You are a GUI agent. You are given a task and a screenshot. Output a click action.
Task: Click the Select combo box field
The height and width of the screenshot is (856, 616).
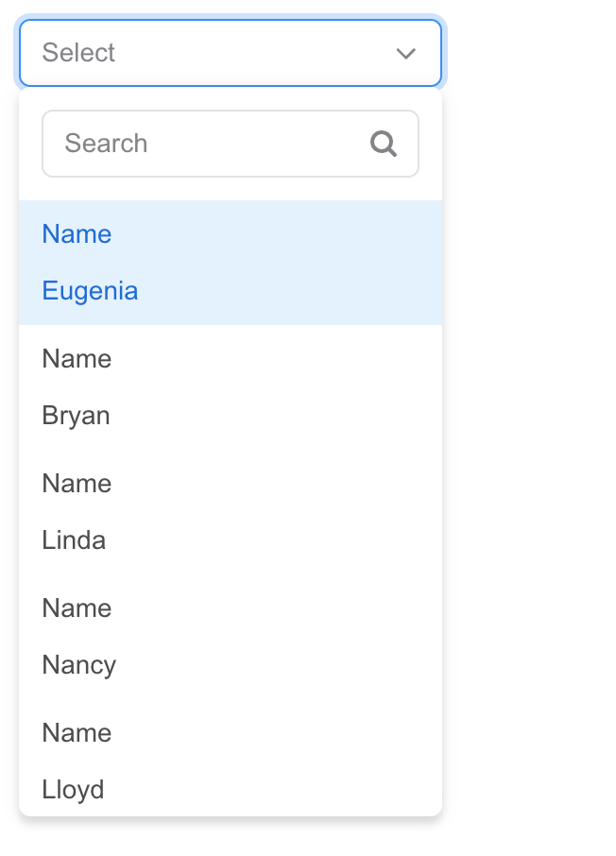click(231, 53)
